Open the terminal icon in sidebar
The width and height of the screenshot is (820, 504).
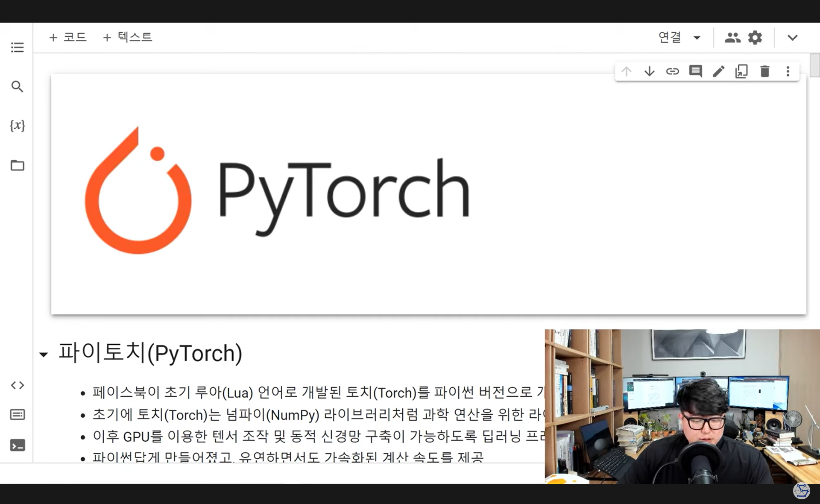17,445
